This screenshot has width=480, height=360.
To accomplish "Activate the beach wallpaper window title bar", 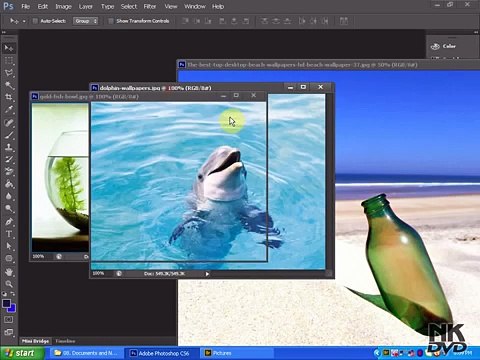I will [328, 65].
